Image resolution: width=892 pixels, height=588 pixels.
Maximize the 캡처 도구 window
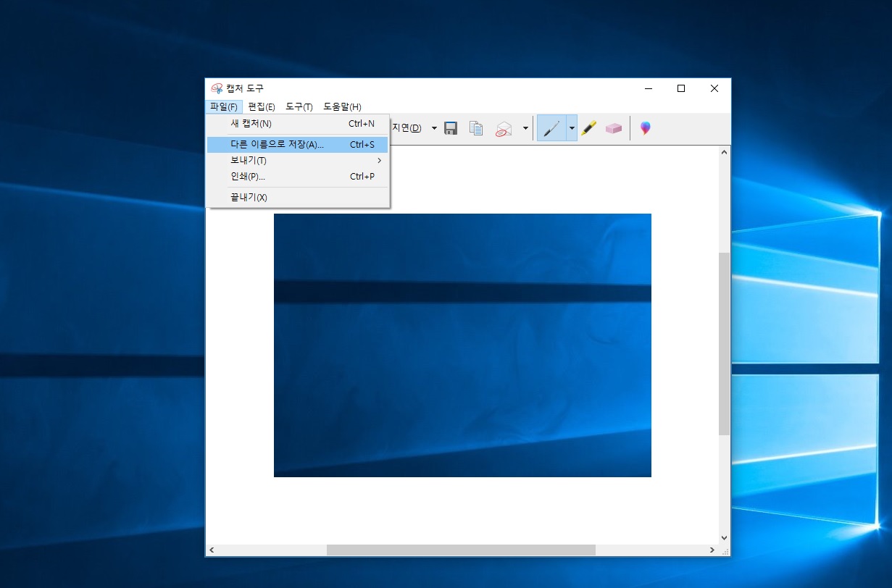(681, 88)
